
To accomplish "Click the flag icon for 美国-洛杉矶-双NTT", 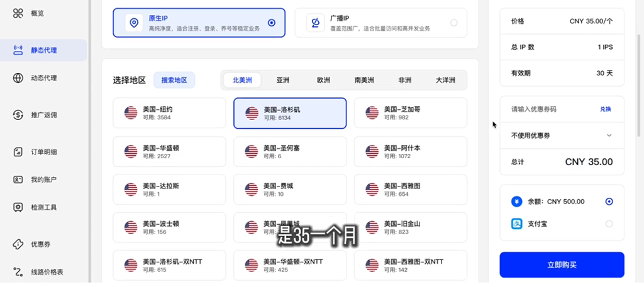I will pos(131,265).
